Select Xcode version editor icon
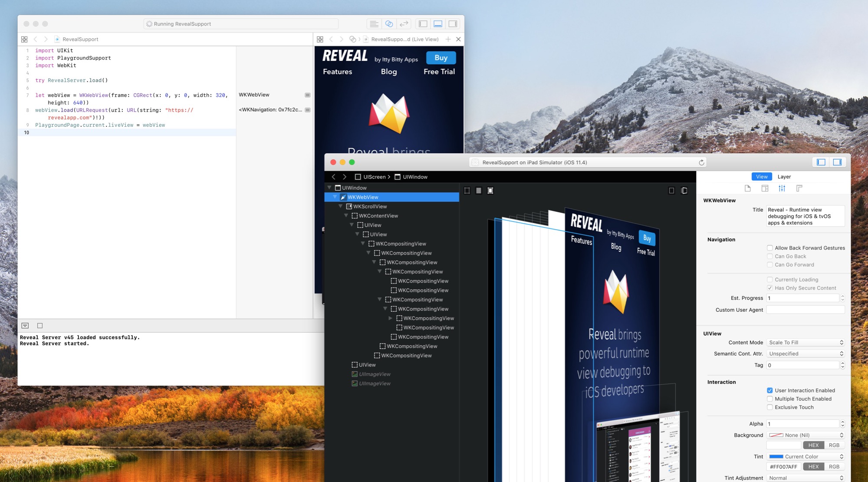The height and width of the screenshot is (482, 868). (x=404, y=24)
